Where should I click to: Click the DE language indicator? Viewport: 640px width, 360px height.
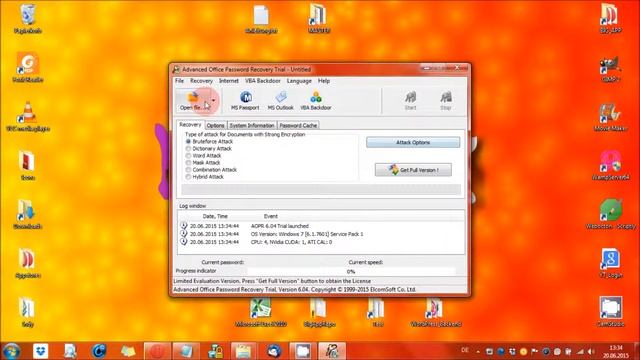point(464,350)
